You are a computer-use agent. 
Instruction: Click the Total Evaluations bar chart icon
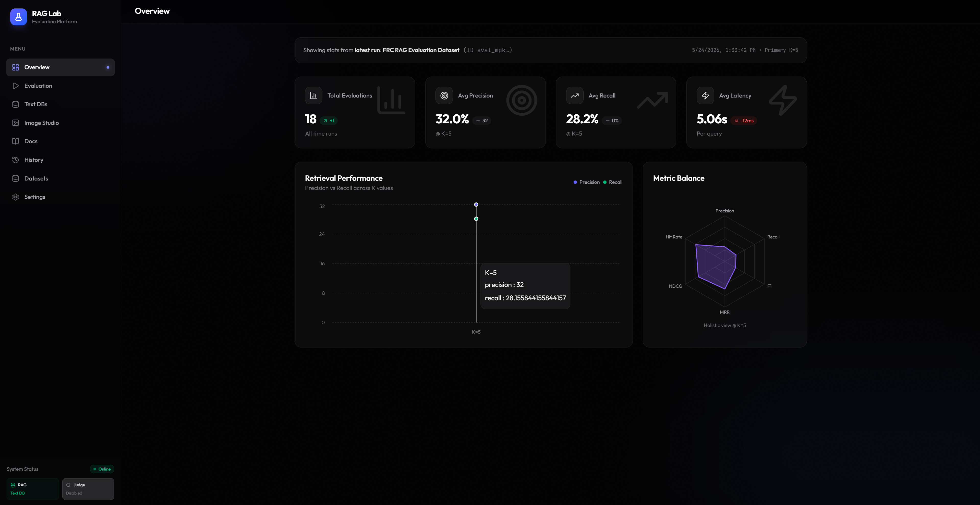313,95
